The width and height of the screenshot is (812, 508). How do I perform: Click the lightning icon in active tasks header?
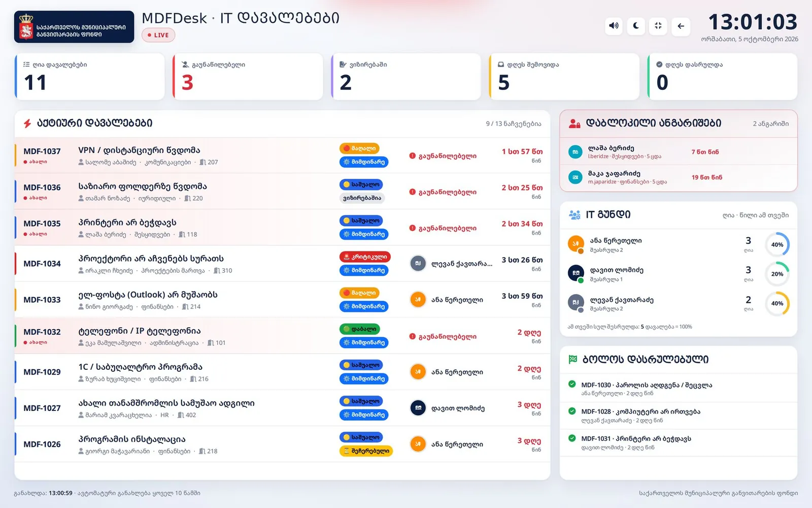27,123
